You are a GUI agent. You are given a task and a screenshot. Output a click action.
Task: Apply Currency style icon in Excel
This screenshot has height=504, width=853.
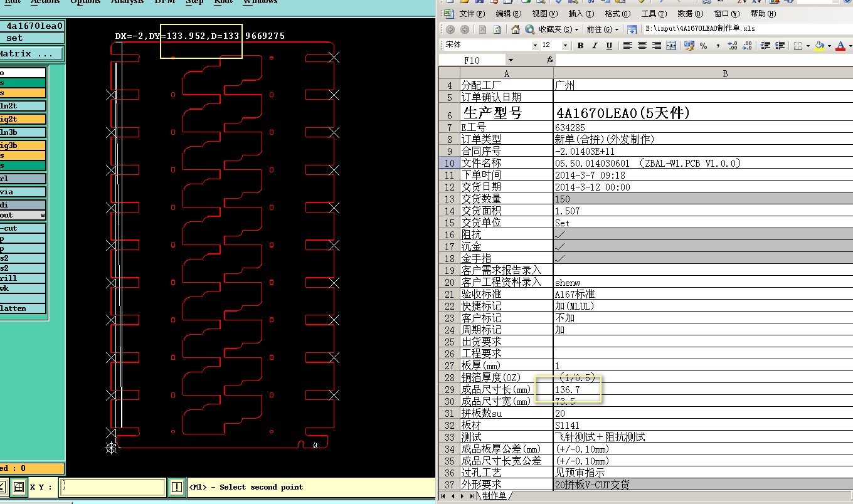[x=689, y=46]
